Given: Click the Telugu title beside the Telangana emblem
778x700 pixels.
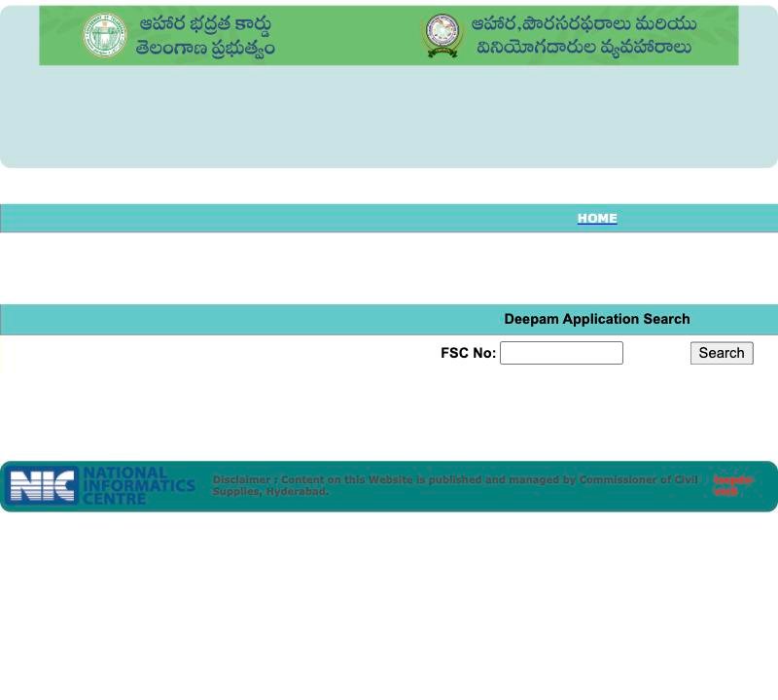Looking at the screenshot, I should coord(205,36).
